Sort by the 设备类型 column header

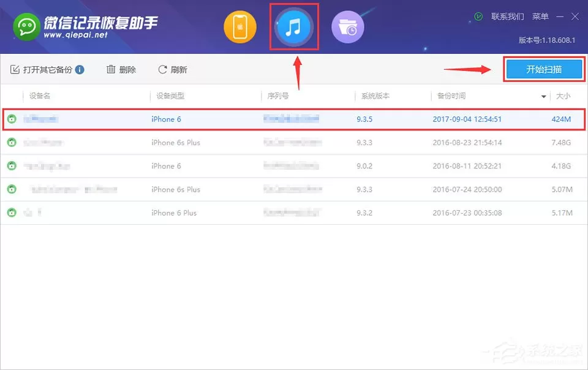click(170, 96)
